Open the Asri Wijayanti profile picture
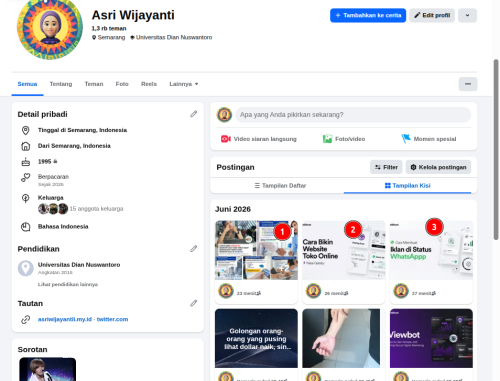This screenshot has height=381, width=500. click(x=50, y=28)
